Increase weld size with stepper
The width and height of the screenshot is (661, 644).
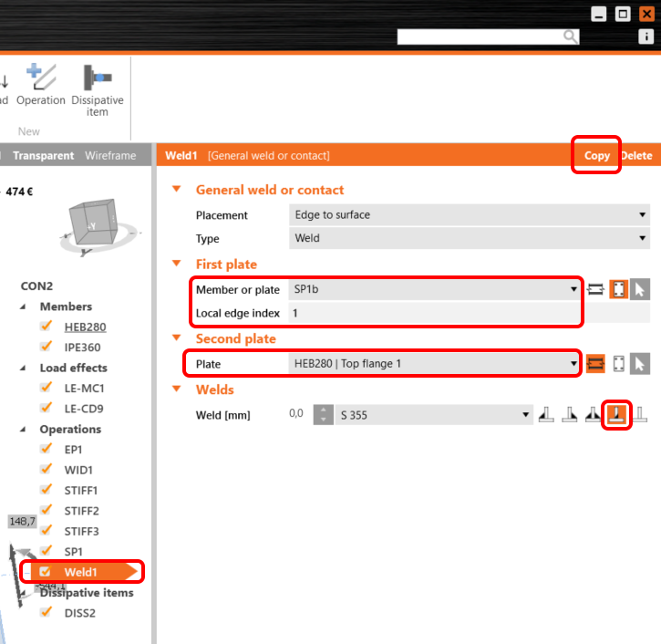click(324, 410)
